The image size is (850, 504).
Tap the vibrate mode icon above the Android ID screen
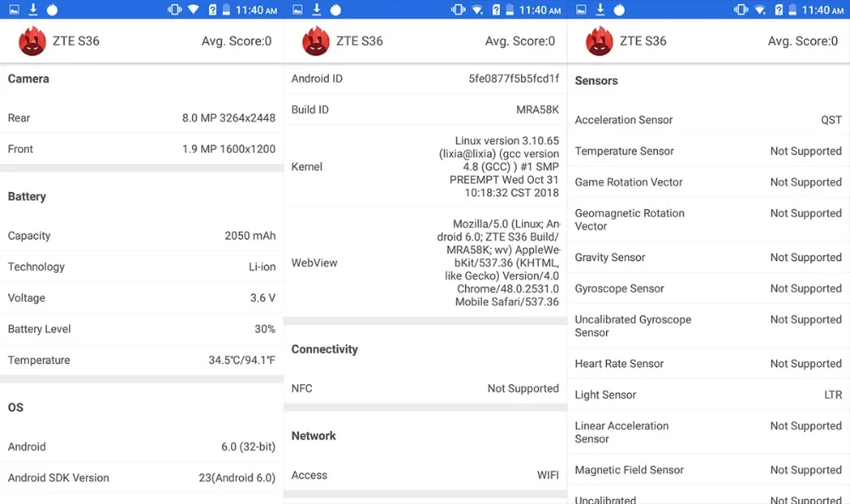click(458, 9)
